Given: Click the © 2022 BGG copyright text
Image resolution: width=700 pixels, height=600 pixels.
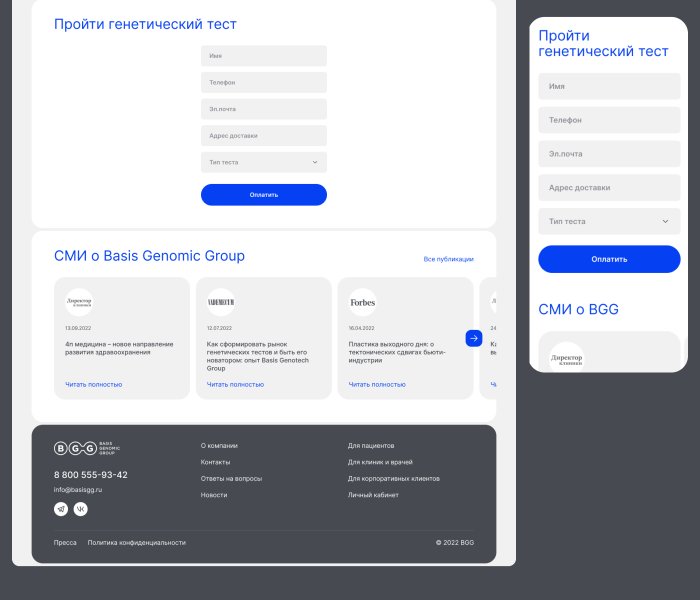Looking at the screenshot, I should tap(455, 542).
